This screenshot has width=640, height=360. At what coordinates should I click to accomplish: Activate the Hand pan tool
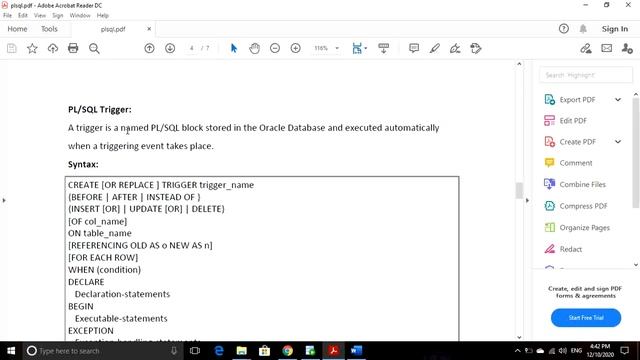254,48
